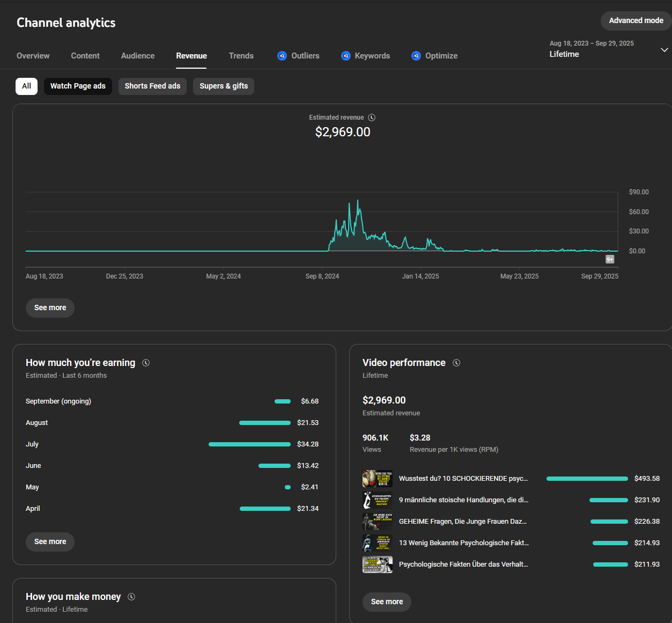Click the Optimize tab icon

416,56
